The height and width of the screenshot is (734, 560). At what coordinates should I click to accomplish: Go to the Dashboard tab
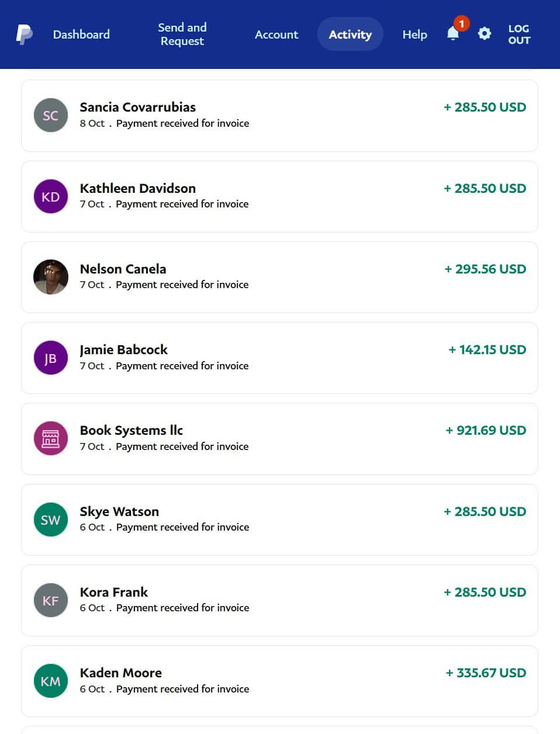tap(81, 34)
